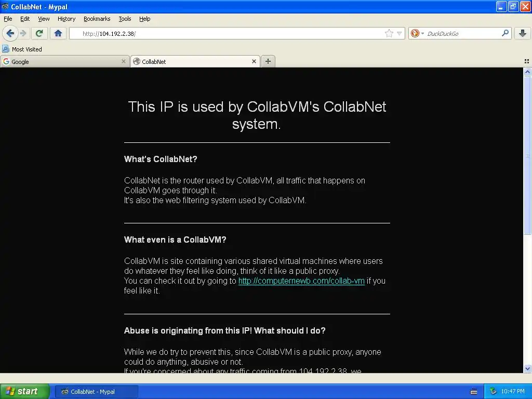Image resolution: width=532 pixels, height=399 pixels.
Task: Click the Mypal raccoon icon in title bar
Action: coord(5,6)
